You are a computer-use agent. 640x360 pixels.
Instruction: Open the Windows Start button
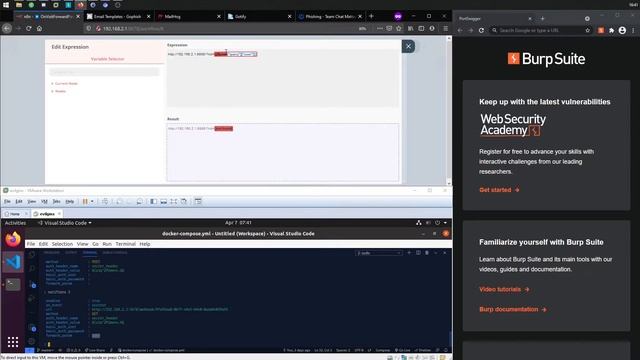click(6, 5)
